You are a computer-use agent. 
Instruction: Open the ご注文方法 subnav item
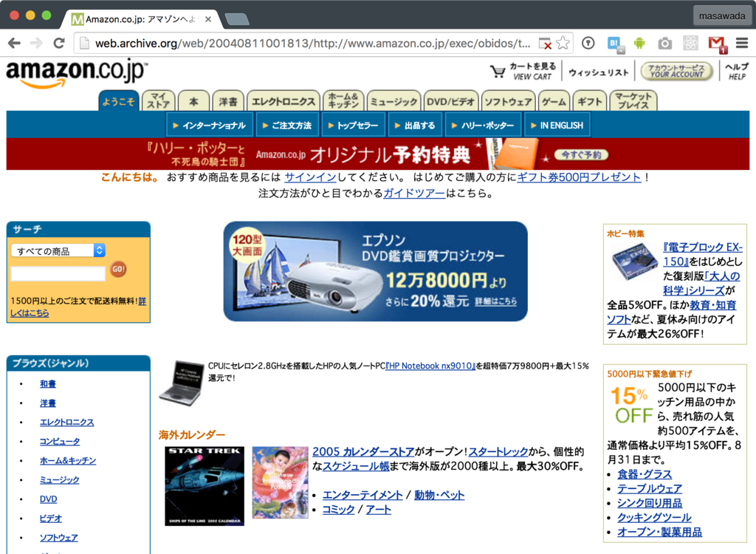tap(287, 126)
